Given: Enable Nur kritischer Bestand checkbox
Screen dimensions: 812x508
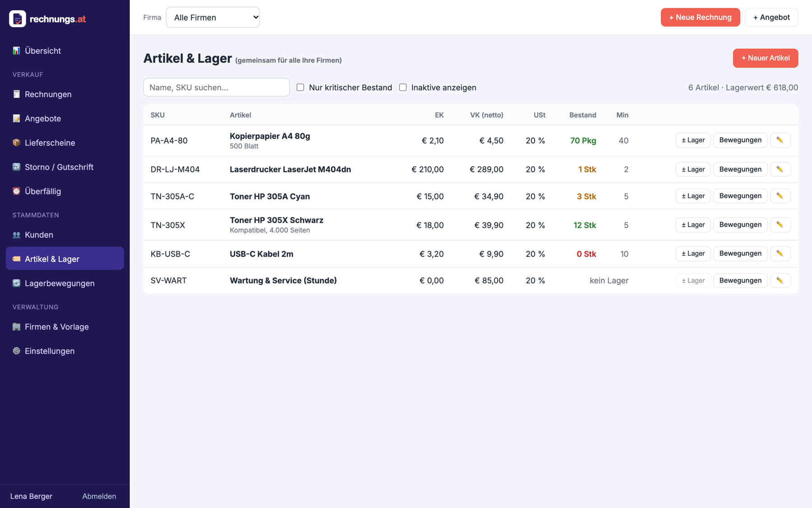Looking at the screenshot, I should pyautogui.click(x=300, y=87).
